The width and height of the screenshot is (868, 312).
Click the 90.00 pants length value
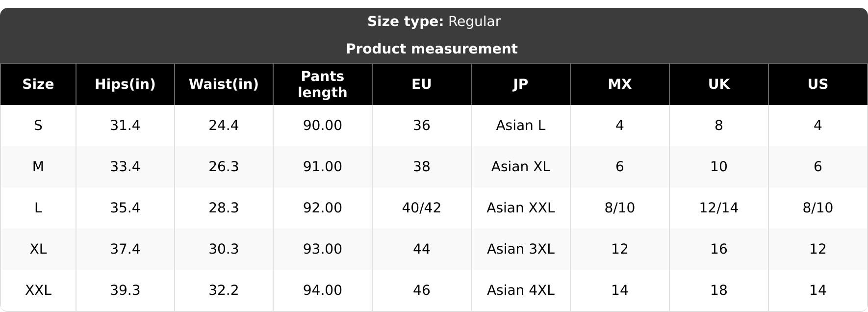click(323, 126)
